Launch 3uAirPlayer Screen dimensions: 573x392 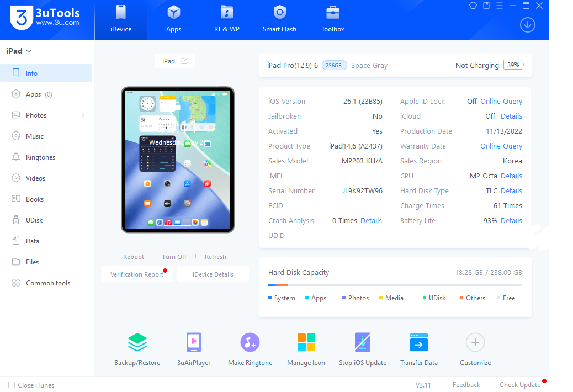click(194, 343)
